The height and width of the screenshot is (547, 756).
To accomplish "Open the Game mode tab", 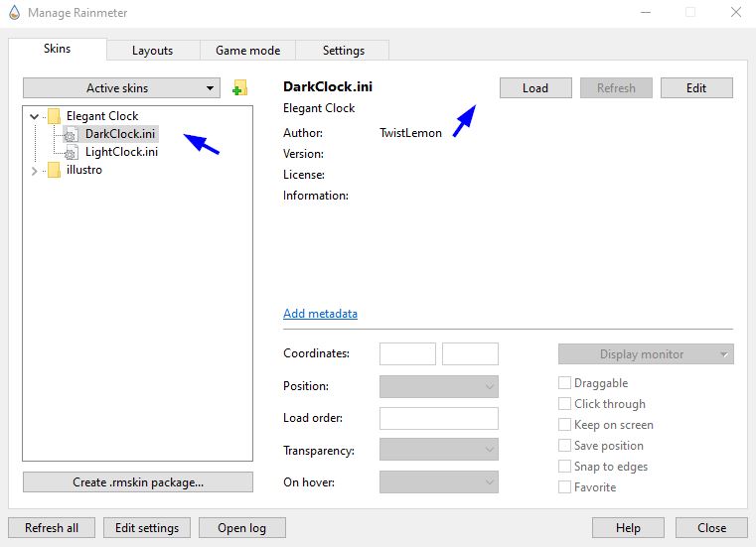I will click(247, 50).
